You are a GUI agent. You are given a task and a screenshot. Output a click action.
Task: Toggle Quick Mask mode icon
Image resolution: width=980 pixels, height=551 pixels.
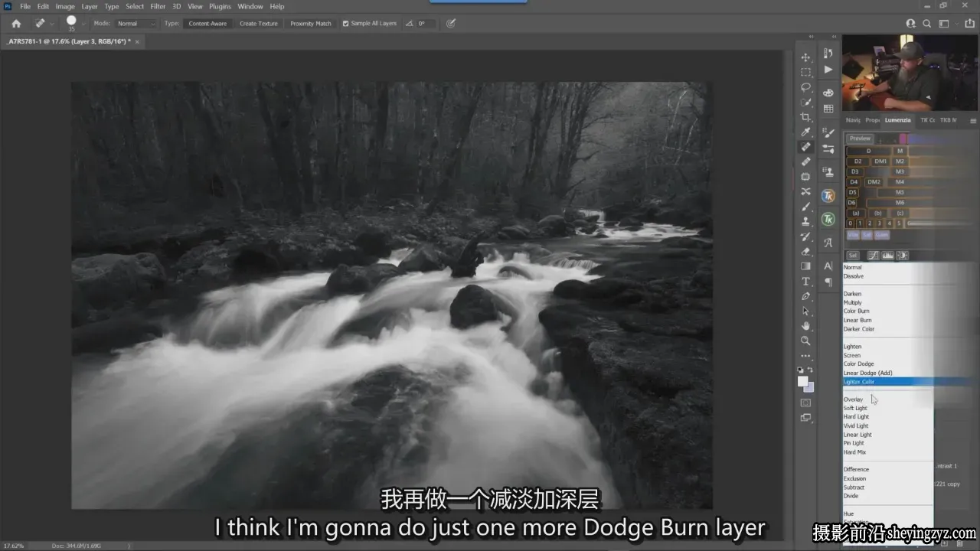805,403
